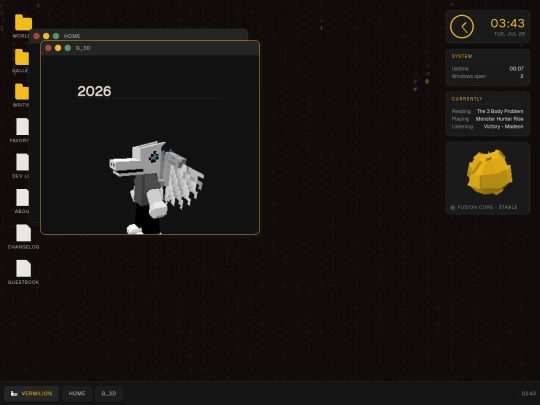540x405 pixels.
Task: Click the Windows open row label
Action: coord(469,76)
